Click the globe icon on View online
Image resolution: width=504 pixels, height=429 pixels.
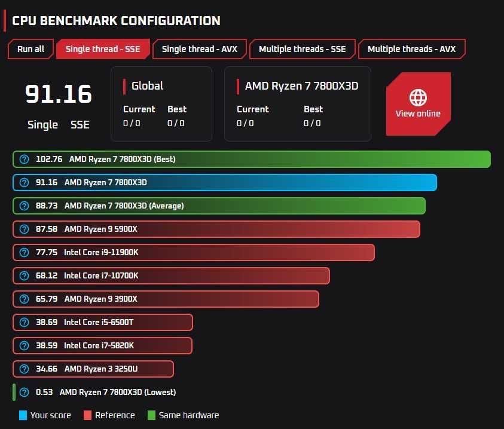coord(418,97)
